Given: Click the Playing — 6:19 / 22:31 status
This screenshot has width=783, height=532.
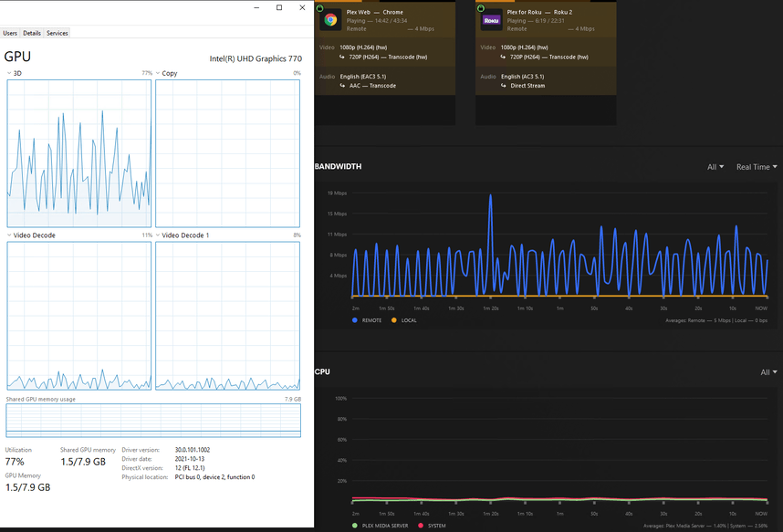Looking at the screenshot, I should tap(536, 21).
